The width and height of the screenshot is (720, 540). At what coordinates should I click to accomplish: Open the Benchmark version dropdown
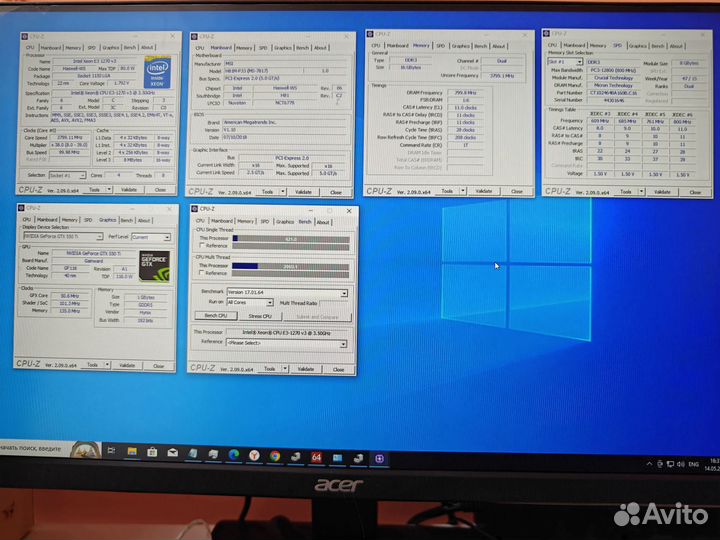coord(344,293)
